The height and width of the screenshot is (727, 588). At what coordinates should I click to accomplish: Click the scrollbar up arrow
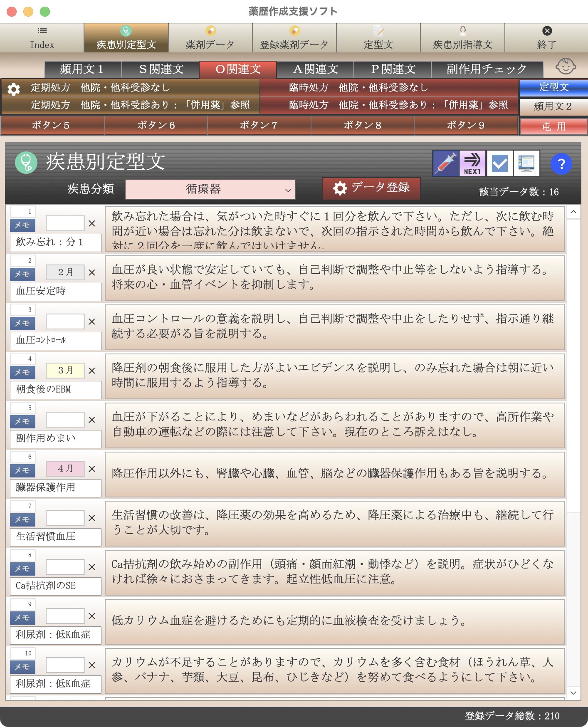pyautogui.click(x=573, y=212)
